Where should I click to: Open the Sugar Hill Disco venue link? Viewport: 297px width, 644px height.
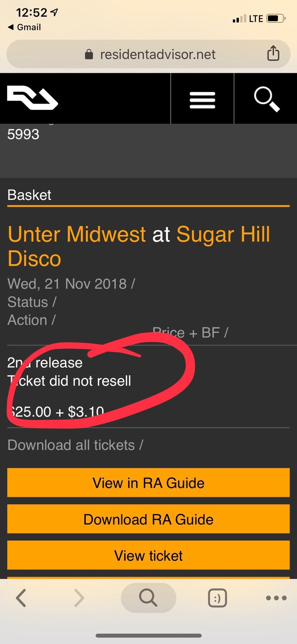[138, 246]
